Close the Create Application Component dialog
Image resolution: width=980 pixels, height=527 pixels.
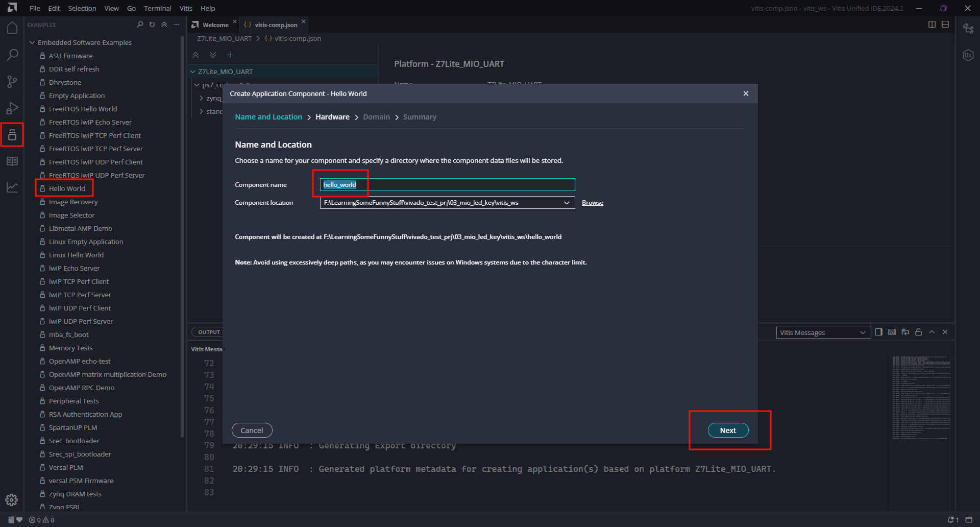coord(746,93)
